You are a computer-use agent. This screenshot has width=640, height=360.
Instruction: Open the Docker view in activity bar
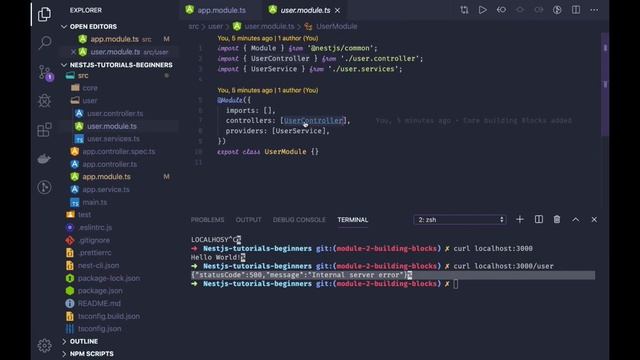pos(44,159)
